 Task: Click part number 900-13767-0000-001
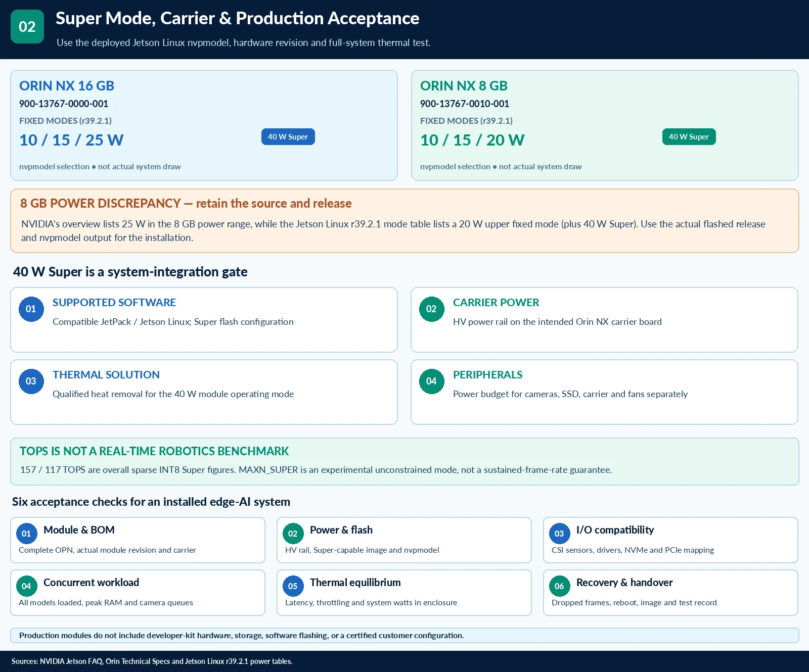[64, 104]
